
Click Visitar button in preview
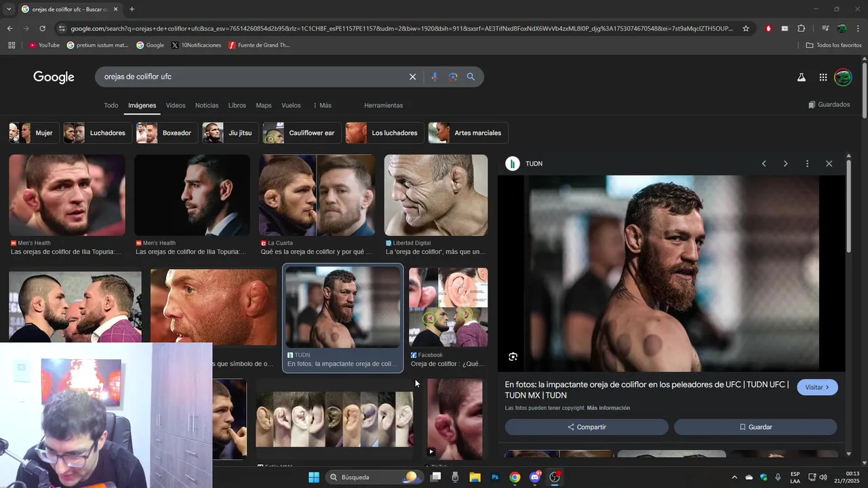[x=817, y=387]
